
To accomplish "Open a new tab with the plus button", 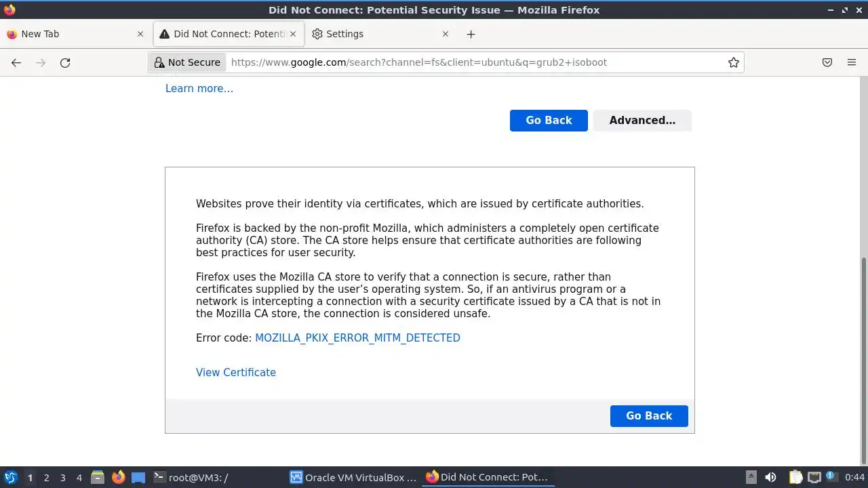I will point(471,34).
